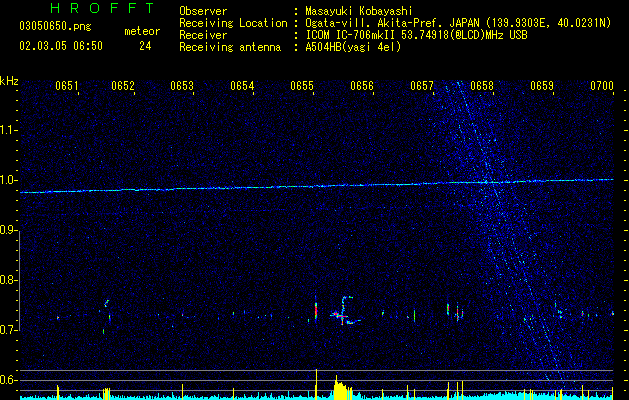
Task: Click the Observer label
Action: pyautogui.click(x=203, y=11)
